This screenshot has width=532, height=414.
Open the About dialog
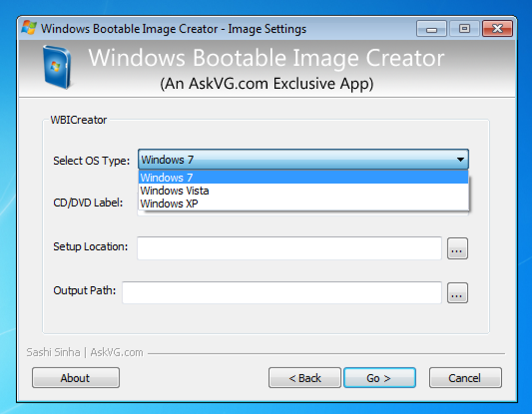[76, 378]
